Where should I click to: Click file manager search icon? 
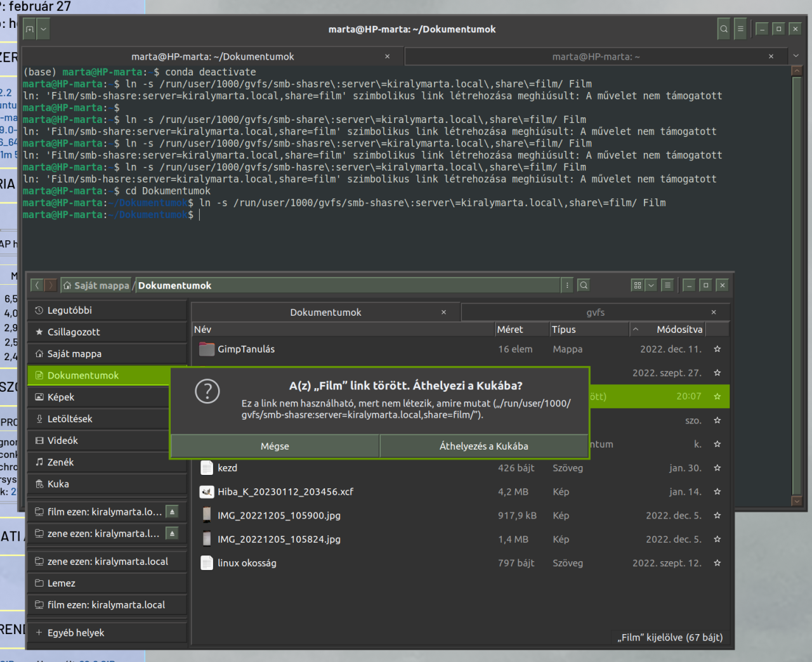click(584, 285)
